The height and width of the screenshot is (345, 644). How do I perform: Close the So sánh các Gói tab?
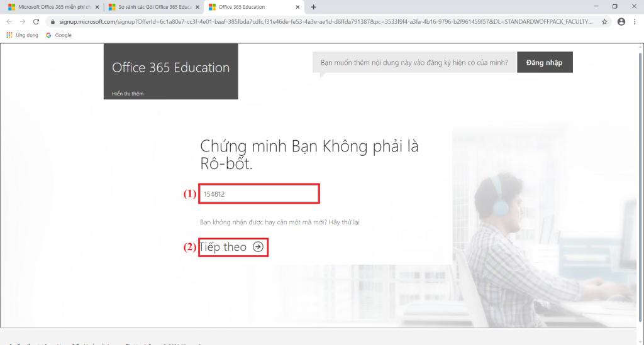pos(197,7)
